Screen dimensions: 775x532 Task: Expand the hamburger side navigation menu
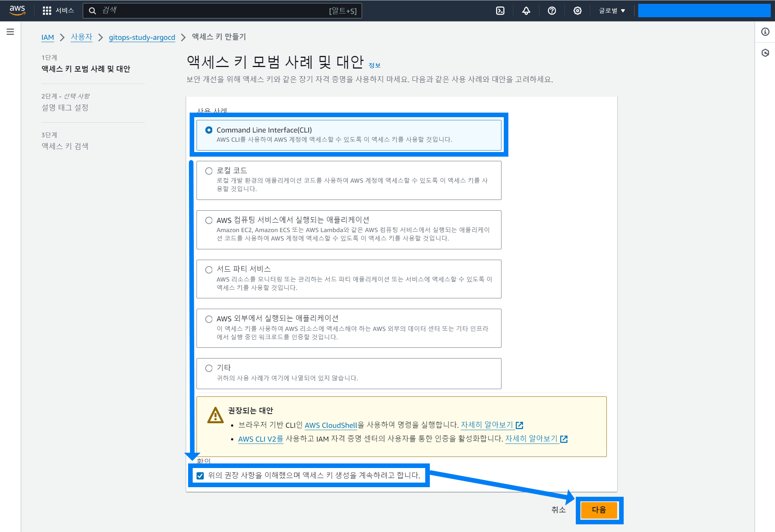[x=10, y=32]
